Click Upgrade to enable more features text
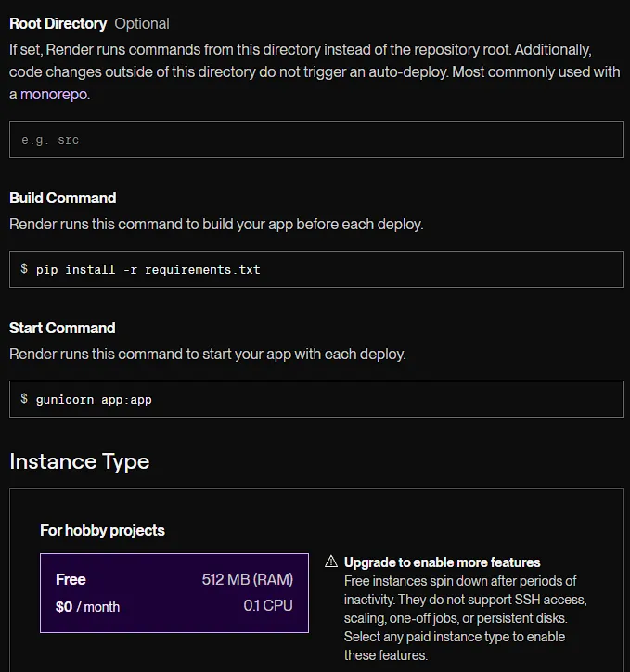Screen dimensions: 630x672 (442, 562)
